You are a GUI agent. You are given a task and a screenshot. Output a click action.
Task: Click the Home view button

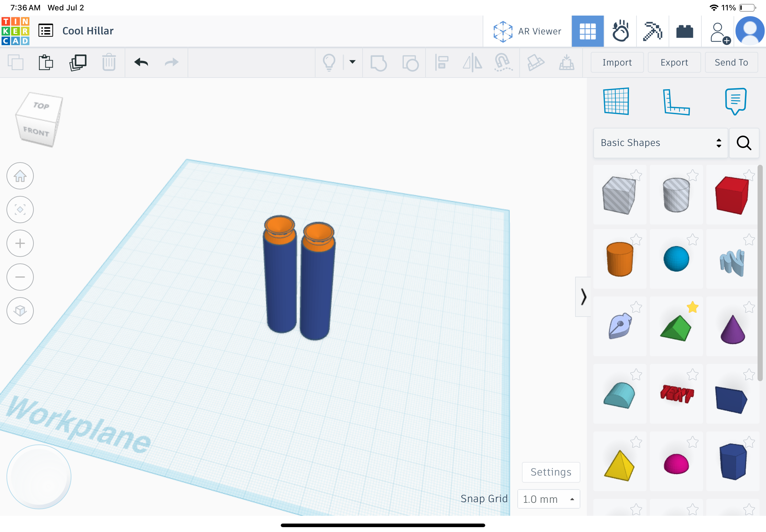click(20, 176)
